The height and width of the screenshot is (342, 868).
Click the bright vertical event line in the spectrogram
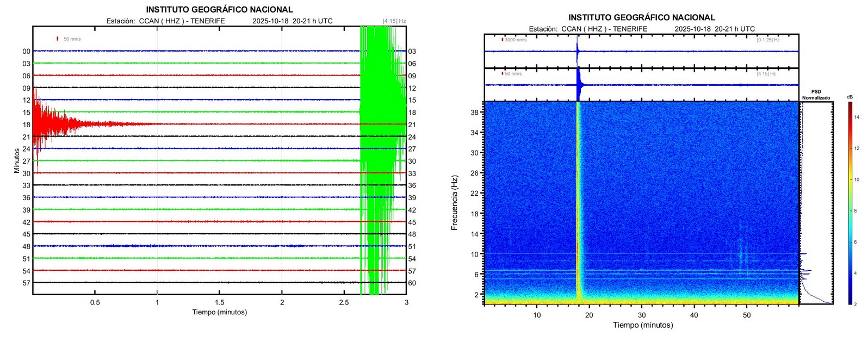coord(578,201)
